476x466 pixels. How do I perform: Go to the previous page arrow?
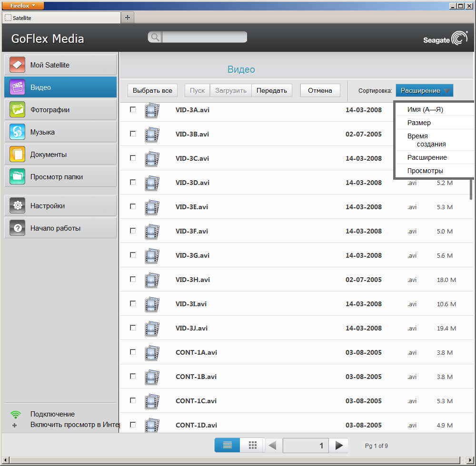tap(273, 446)
